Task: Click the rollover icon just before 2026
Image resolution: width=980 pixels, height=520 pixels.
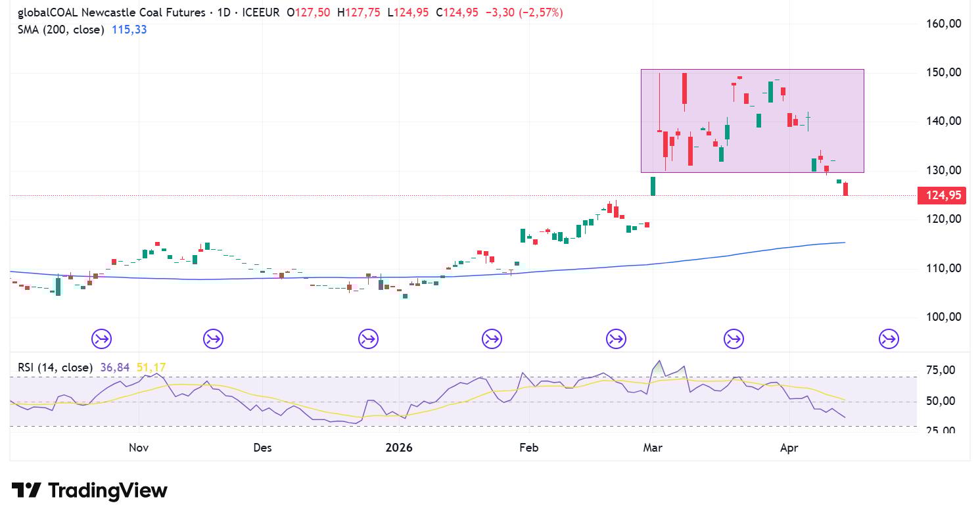Action: 368,339
